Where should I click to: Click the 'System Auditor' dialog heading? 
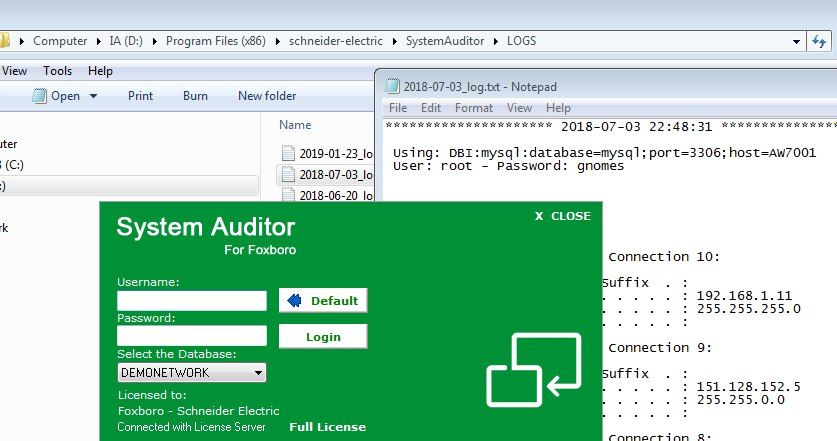coord(206,227)
